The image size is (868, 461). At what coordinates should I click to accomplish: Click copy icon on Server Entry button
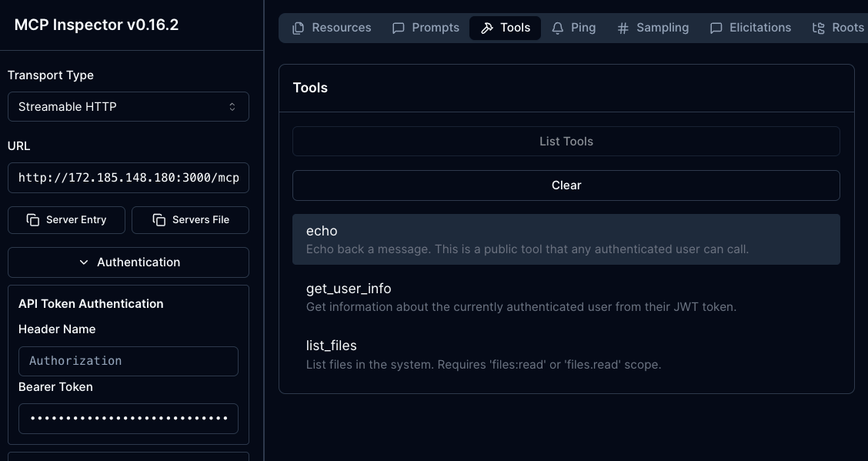tap(33, 220)
